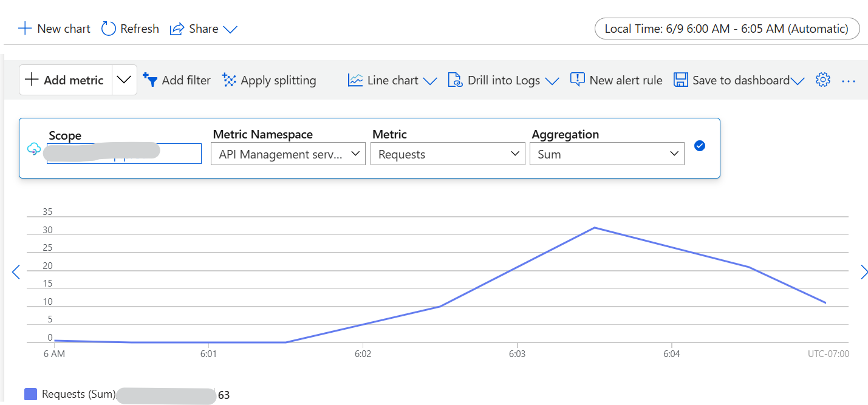Click the Add filter text label
The image size is (868, 405).
186,80
